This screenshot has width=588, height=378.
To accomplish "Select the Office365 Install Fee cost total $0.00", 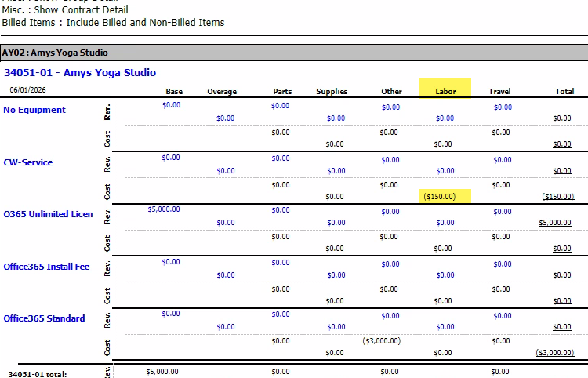I will pyautogui.click(x=562, y=301).
